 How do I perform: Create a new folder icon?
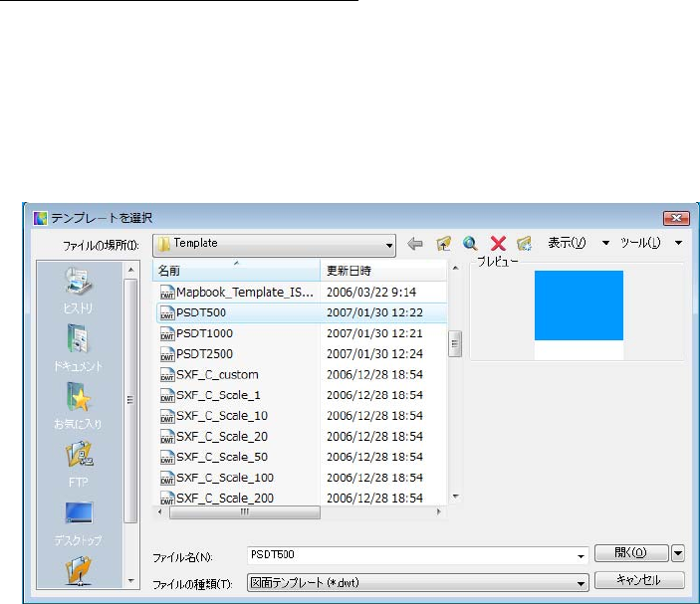524,244
